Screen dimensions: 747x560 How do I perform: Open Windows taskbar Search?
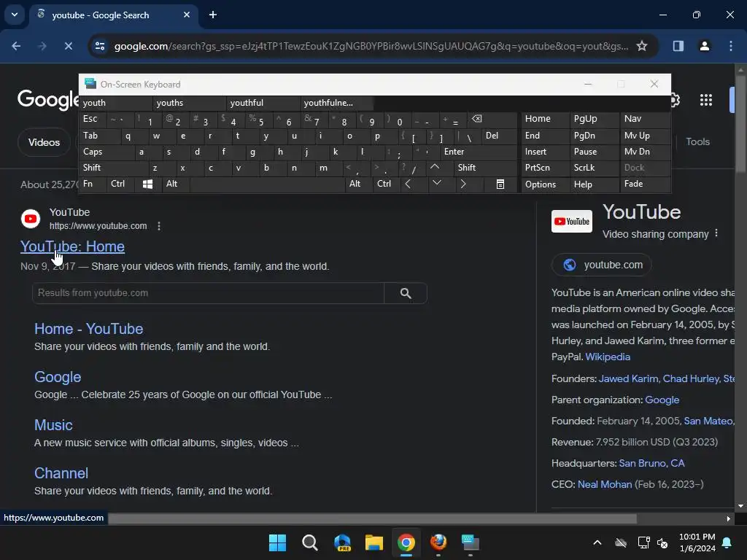click(309, 542)
